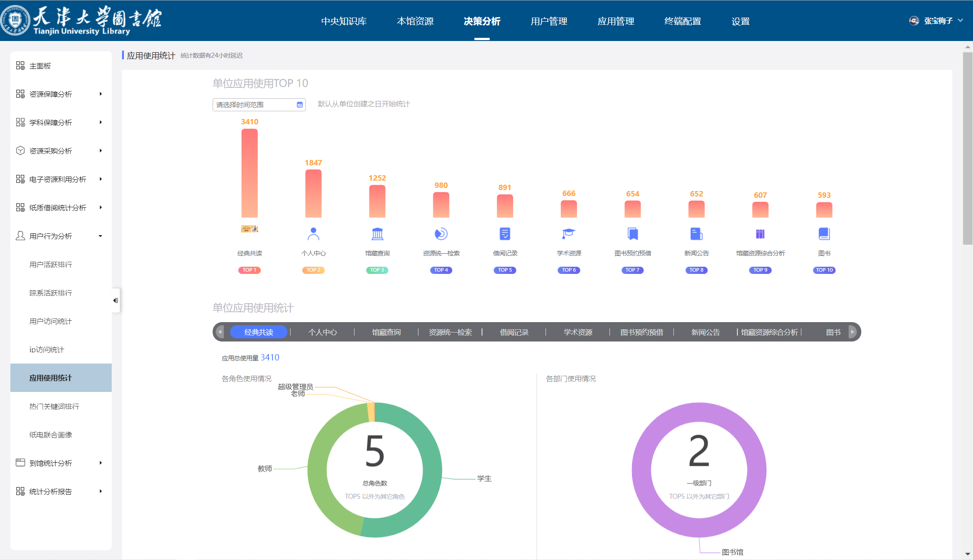
Task: Open 热门关键词排行 in sidebar
Action: point(54,406)
